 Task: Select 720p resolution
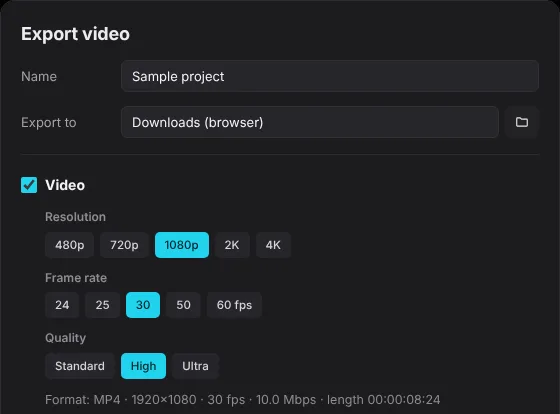(124, 245)
